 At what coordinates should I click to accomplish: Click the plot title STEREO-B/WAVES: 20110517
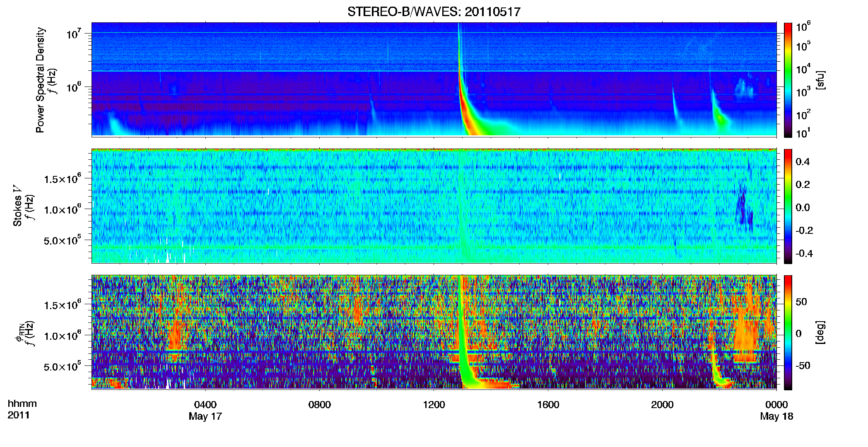pos(434,12)
